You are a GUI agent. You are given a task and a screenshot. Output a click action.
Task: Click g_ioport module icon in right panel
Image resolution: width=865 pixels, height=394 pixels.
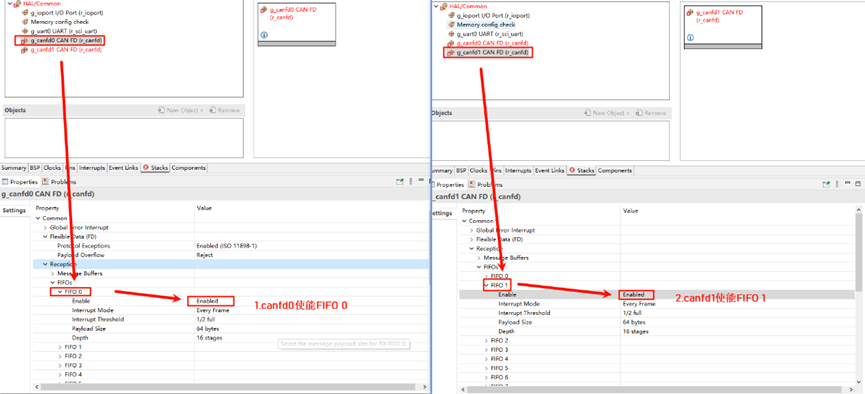(451, 15)
